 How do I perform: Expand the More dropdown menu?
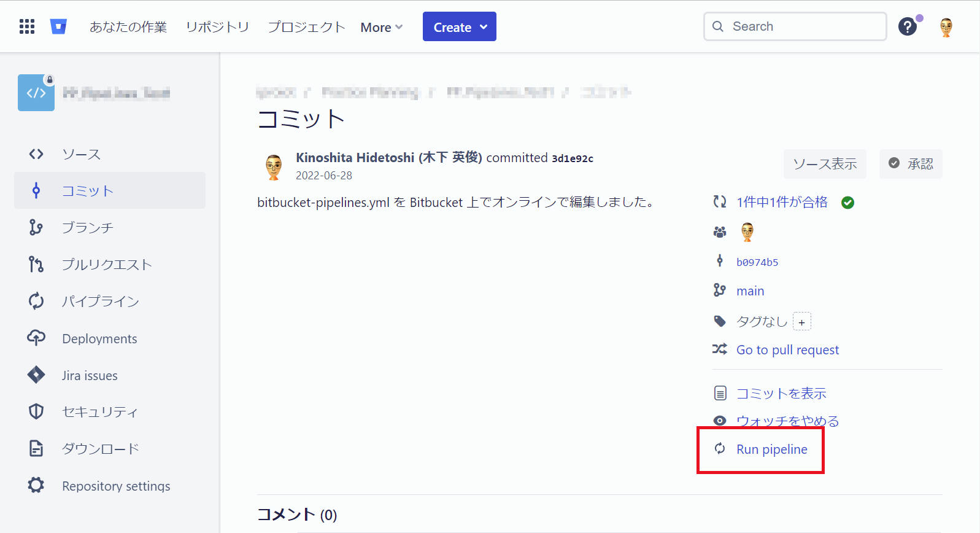pyautogui.click(x=381, y=27)
